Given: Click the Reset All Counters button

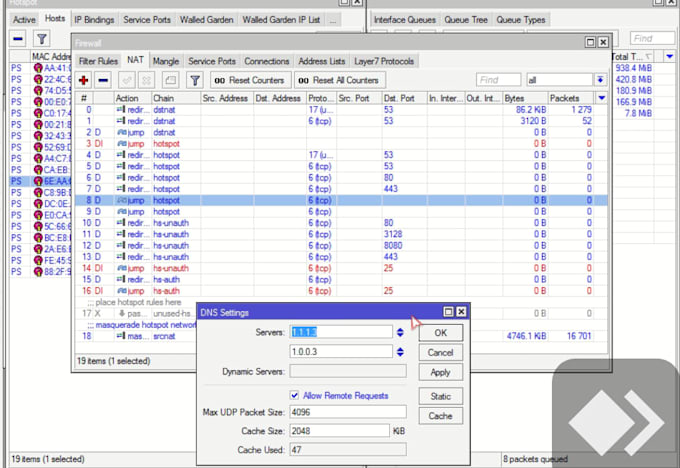Looking at the screenshot, I should click(340, 80).
